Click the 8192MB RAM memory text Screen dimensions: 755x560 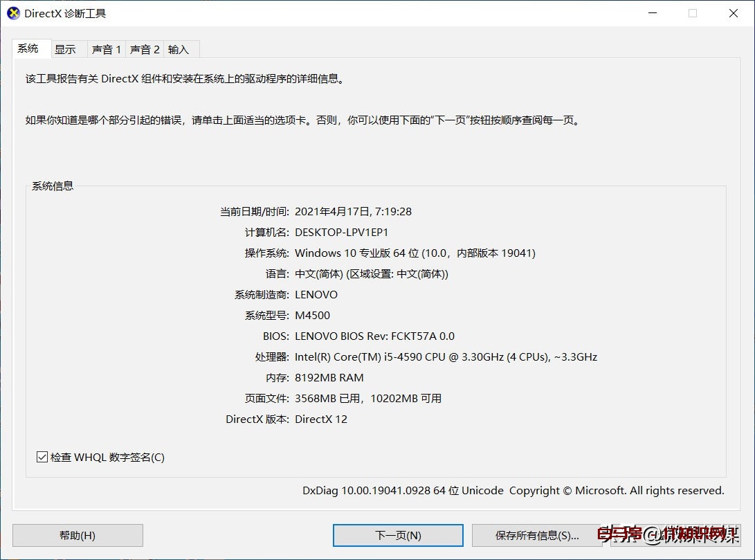point(329,377)
